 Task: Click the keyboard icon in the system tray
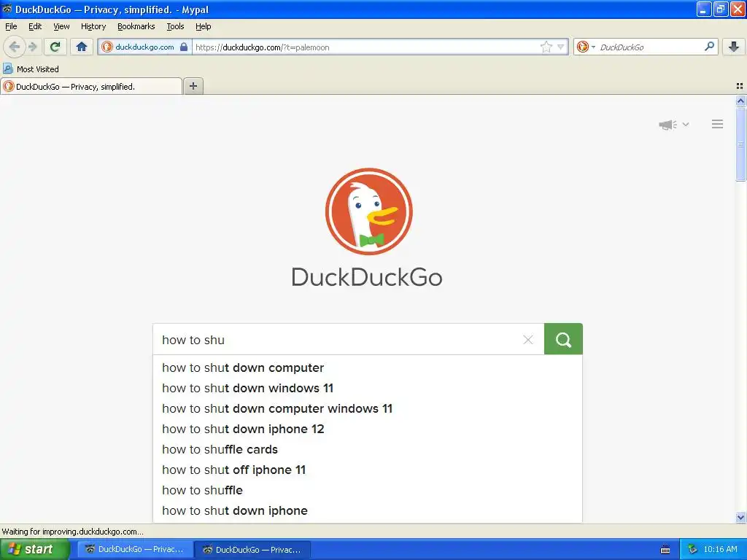coord(665,550)
